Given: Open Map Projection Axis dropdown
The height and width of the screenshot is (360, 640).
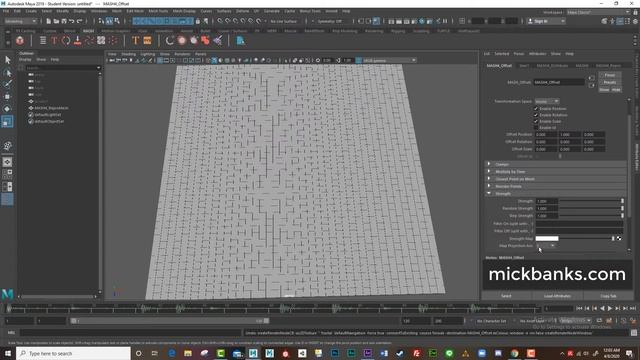Looking at the screenshot, I should point(546,246).
